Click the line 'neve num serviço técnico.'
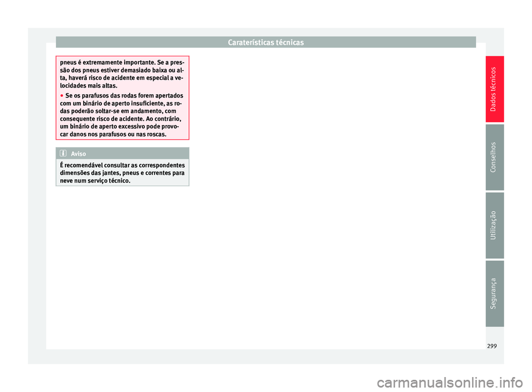 (x=95, y=180)
